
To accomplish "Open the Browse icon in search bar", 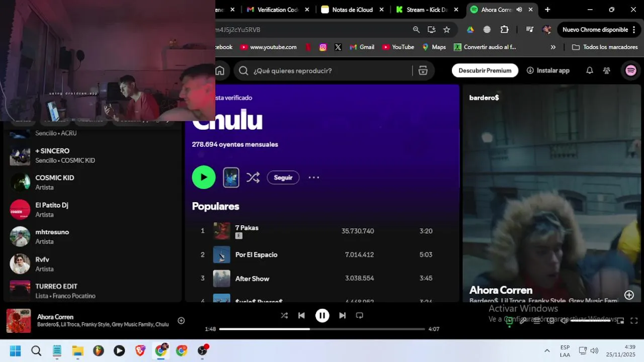I will (423, 71).
